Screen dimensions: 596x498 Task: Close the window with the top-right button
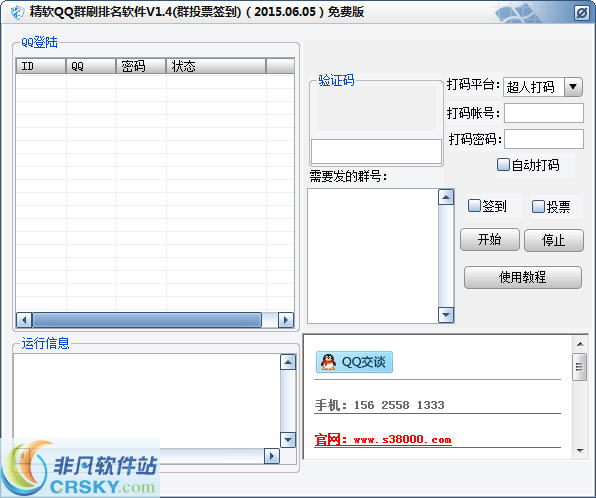coord(582,13)
